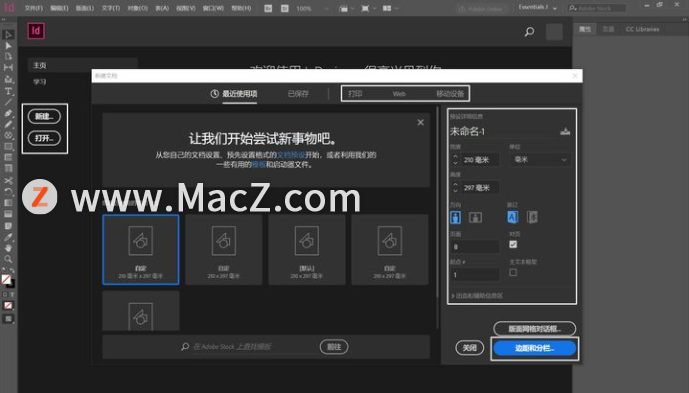Screen dimensions: 689x393
Task: Click the Bridge icon in menu bar
Action: 268,8
